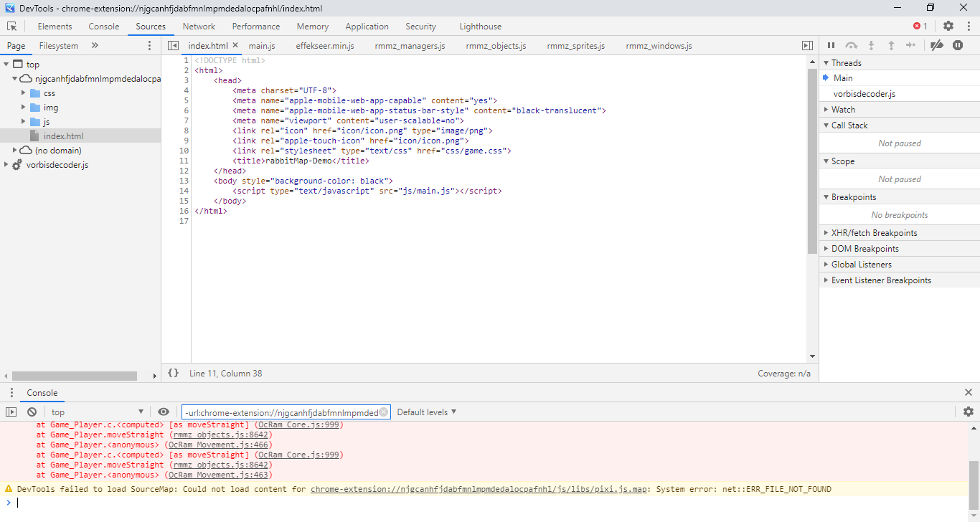Click the vorbisdecoder.js gear worker icon

[x=17, y=165]
